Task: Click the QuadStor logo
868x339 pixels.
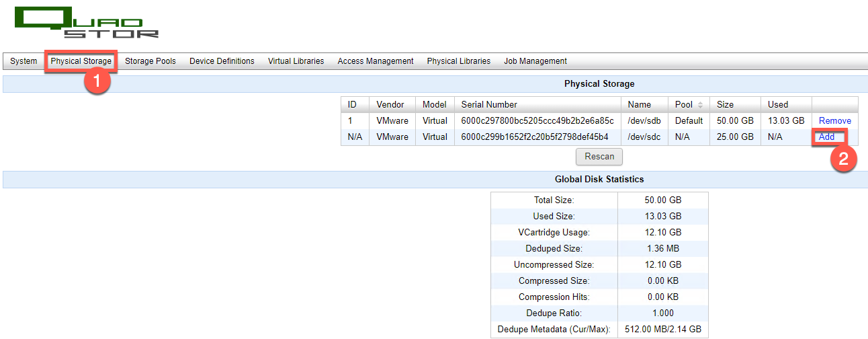Action: (x=86, y=23)
